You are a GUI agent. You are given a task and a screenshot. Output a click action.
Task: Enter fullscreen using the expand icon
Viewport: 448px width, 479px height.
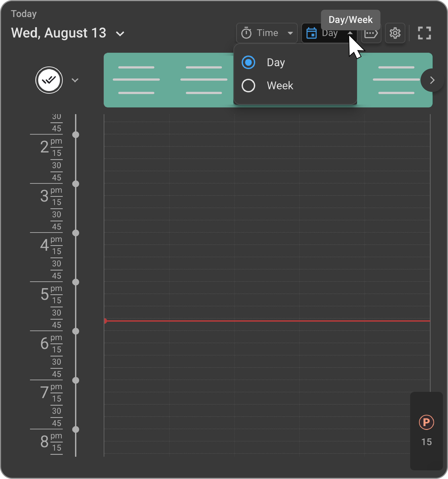click(x=424, y=33)
